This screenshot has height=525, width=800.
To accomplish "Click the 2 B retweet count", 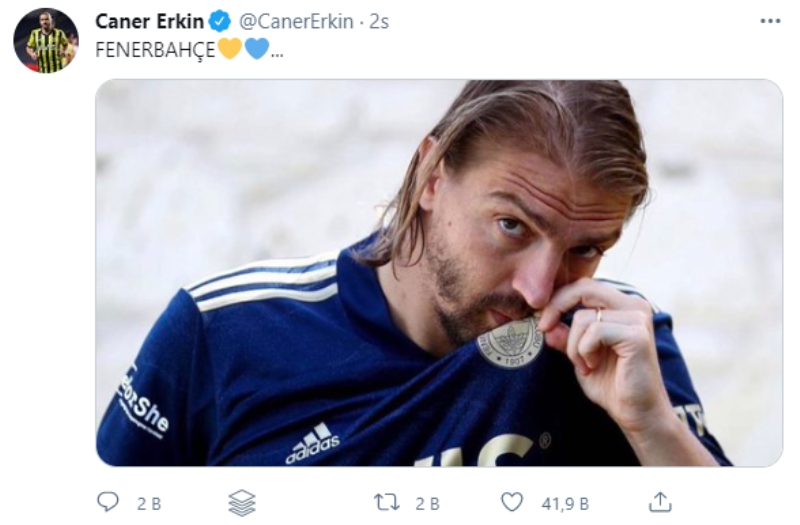I will click(427, 503).
